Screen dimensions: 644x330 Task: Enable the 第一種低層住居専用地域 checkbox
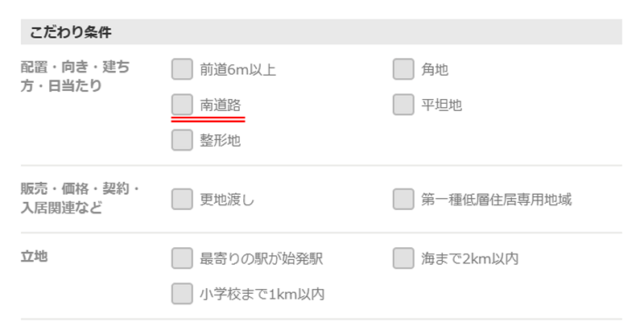point(403,199)
